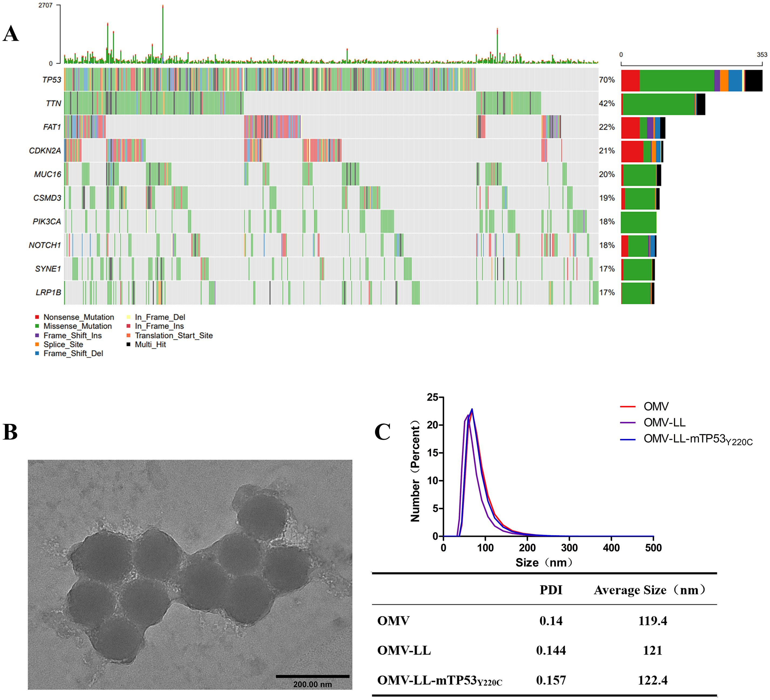Click the PDI value 0.14
The width and height of the screenshot is (770, 700).
click(x=551, y=621)
